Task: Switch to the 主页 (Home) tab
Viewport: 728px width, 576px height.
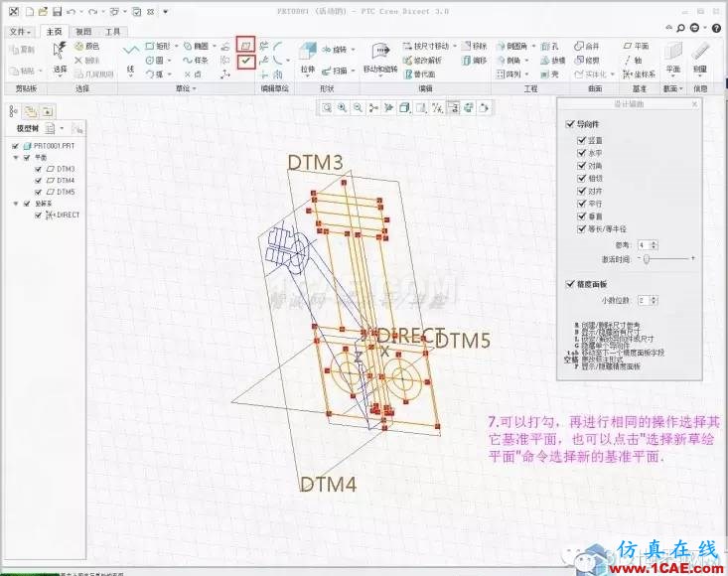Action: point(54,31)
